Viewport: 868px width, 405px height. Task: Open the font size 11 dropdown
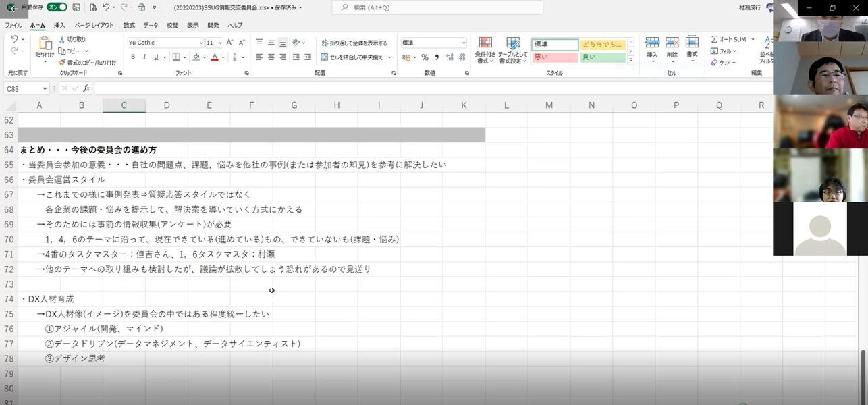pos(220,43)
